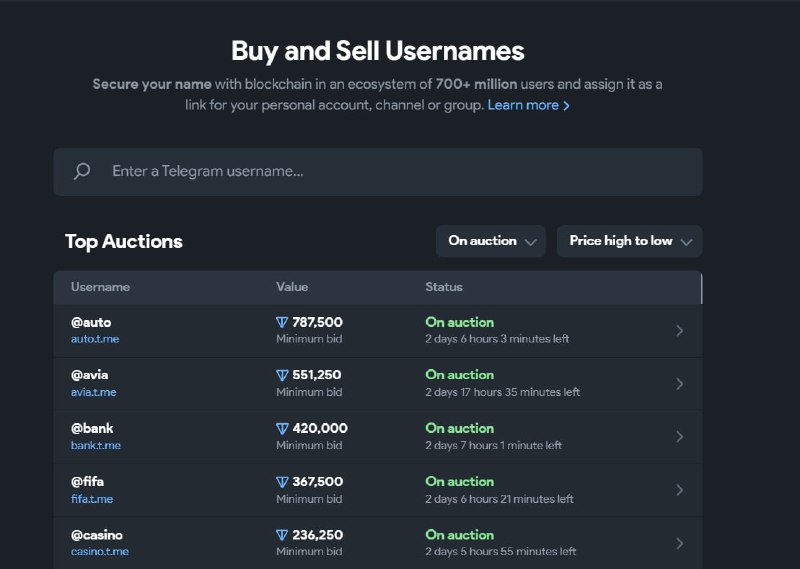Click the 787,500 bid value
Image resolution: width=800 pixels, height=569 pixels.
coord(317,323)
